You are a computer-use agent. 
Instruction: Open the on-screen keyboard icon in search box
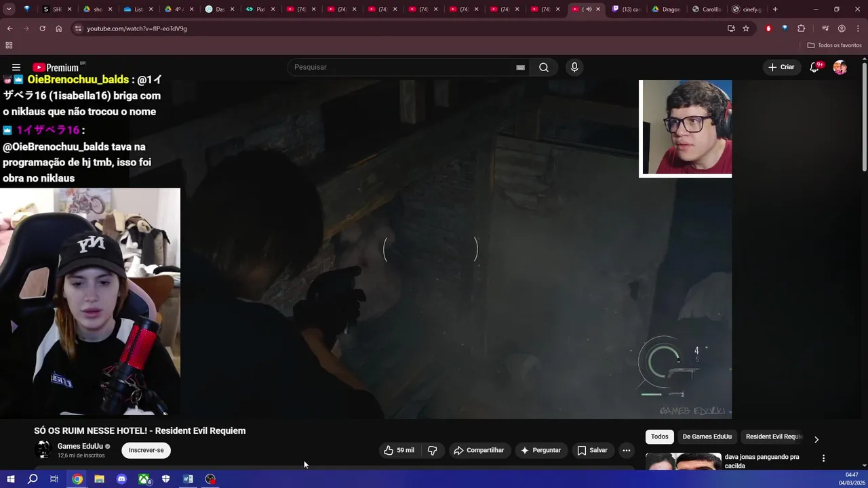520,67
